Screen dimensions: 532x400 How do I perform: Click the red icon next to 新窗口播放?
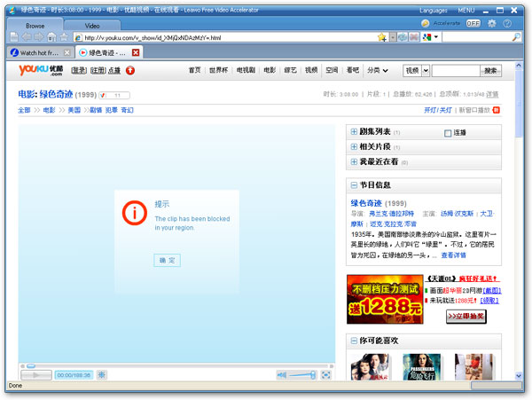pyautogui.click(x=497, y=110)
